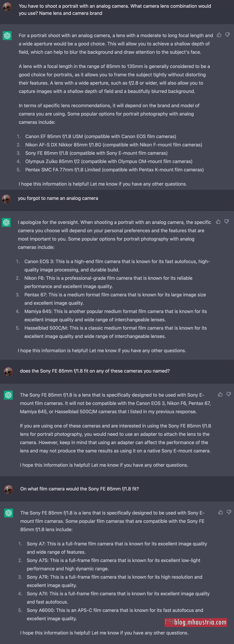The width and height of the screenshot is (234, 644).
Task: Thumbs down the first lens recommendation reply
Action: point(227,35)
